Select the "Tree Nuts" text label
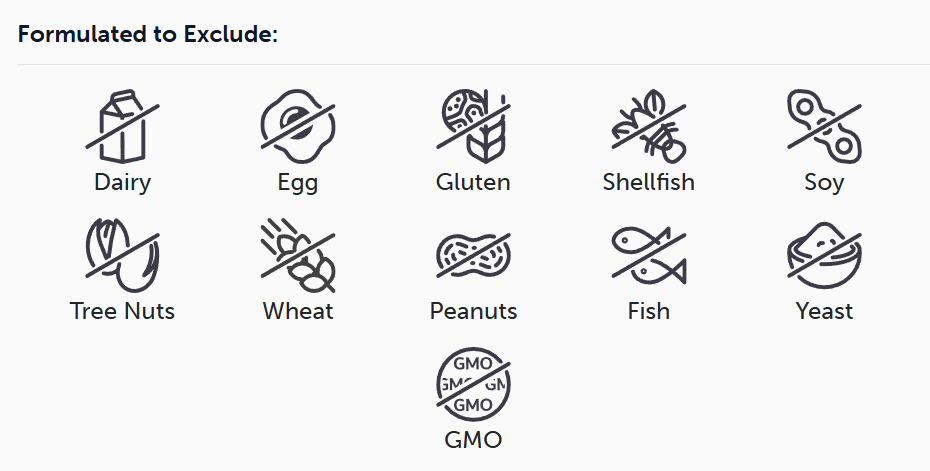 coord(122,311)
